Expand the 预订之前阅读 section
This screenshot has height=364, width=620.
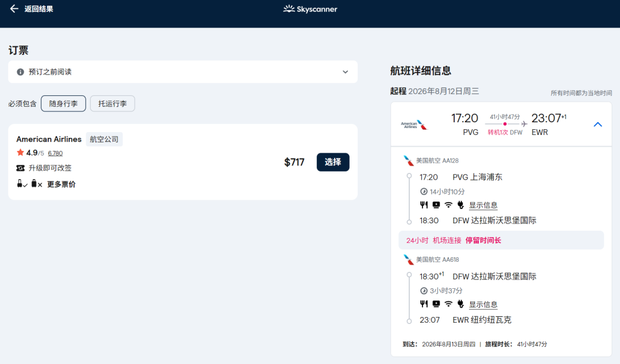point(345,72)
